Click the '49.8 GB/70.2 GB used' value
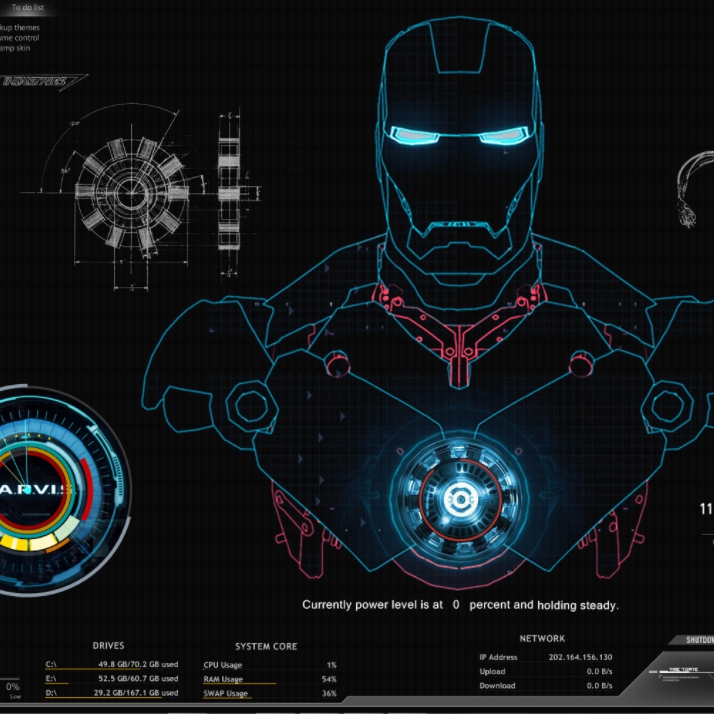Image resolution: width=714 pixels, height=714 pixels. click(138, 664)
